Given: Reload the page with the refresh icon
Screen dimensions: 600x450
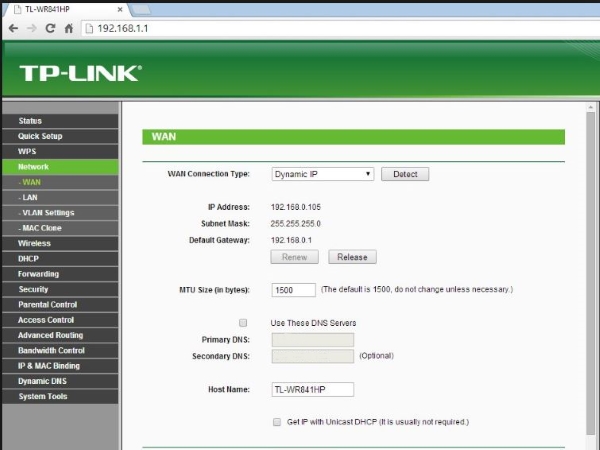Looking at the screenshot, I should 50,28.
